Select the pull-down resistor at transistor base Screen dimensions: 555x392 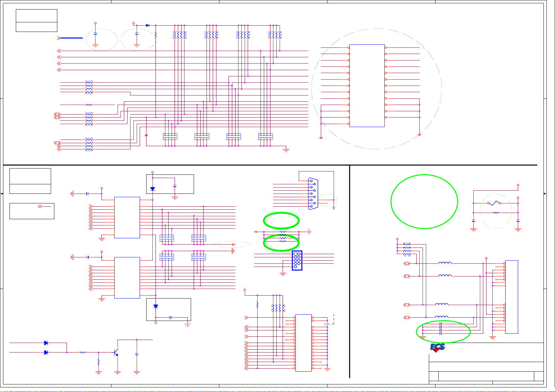(x=98, y=362)
